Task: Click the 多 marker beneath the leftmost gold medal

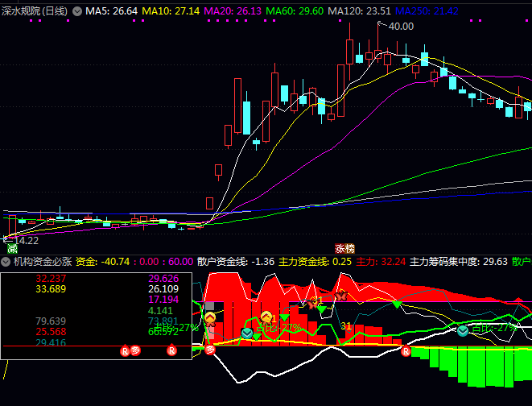Action: [x=210, y=350]
